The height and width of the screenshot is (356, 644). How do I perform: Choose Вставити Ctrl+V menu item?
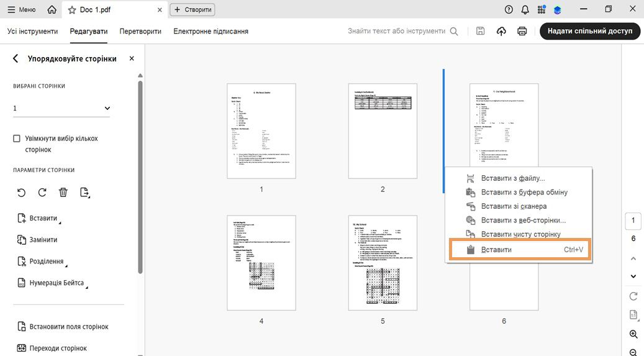[520, 250]
